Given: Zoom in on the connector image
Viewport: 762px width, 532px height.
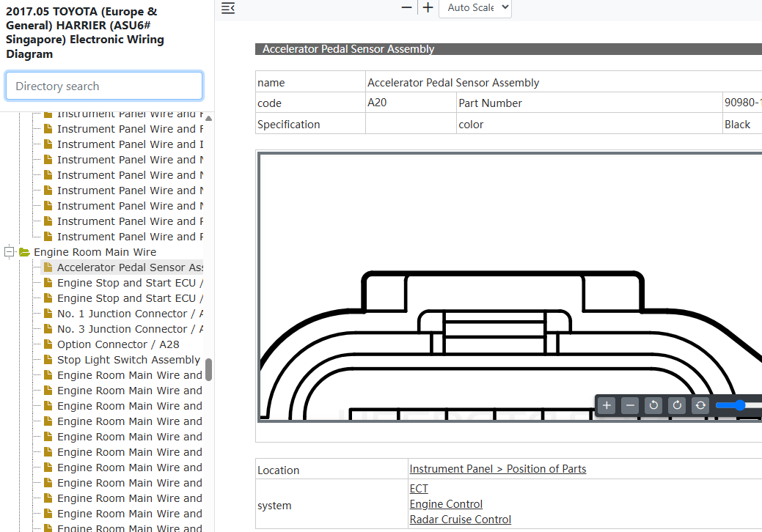Looking at the screenshot, I should click(x=607, y=405).
